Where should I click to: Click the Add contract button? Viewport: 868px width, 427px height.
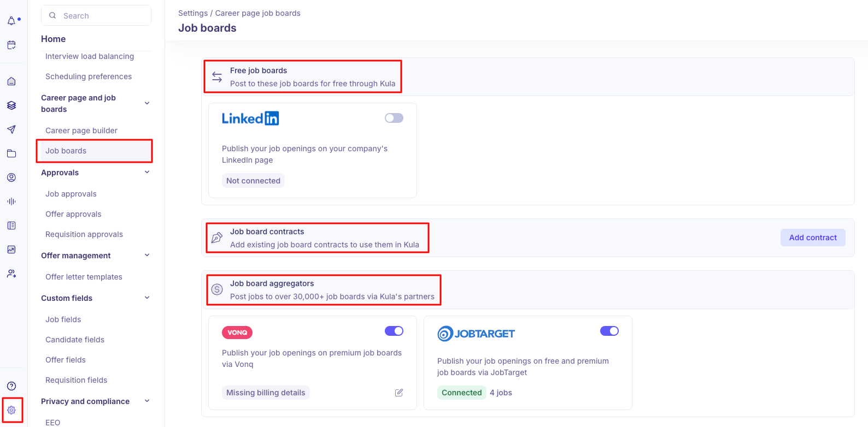pos(813,238)
